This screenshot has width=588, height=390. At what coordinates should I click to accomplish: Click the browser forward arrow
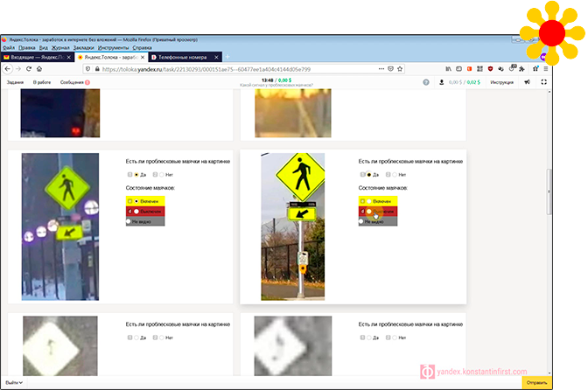[17, 69]
